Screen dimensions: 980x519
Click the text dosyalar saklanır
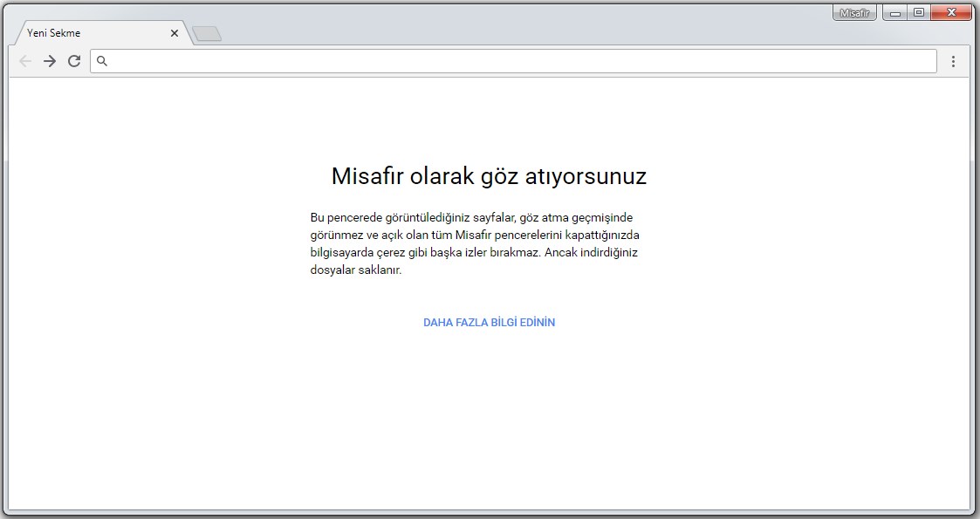click(x=355, y=270)
